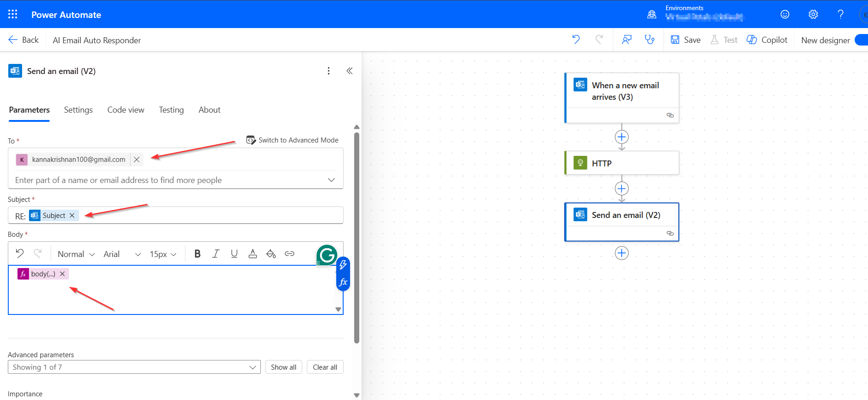Image resolution: width=868 pixels, height=400 pixels.
Task: Open the expression fx editor icon
Action: [x=343, y=282]
